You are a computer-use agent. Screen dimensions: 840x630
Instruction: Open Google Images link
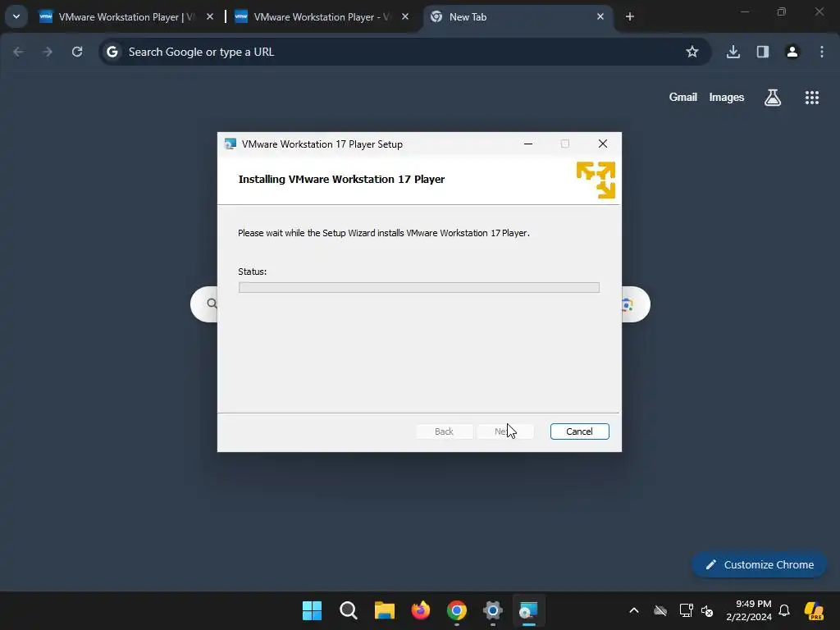[727, 97]
